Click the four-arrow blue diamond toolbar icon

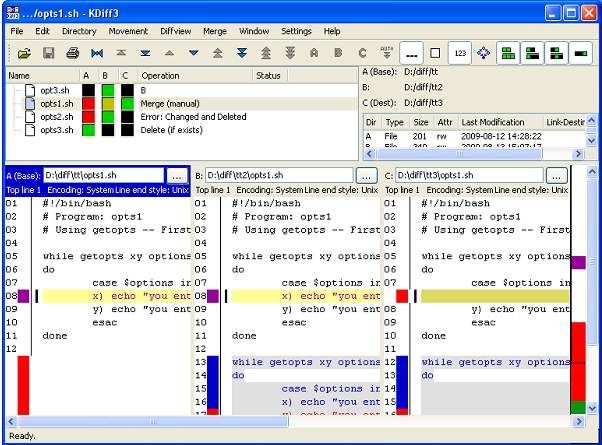point(483,52)
